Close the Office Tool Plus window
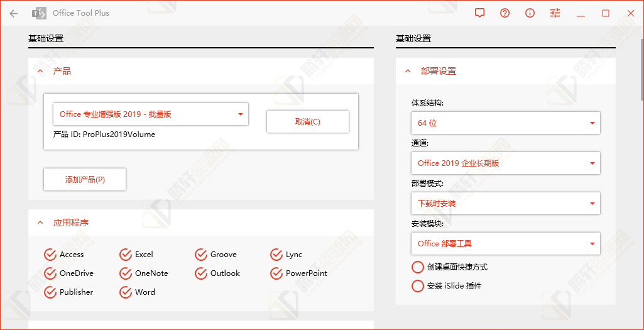644x330 pixels. [x=631, y=13]
